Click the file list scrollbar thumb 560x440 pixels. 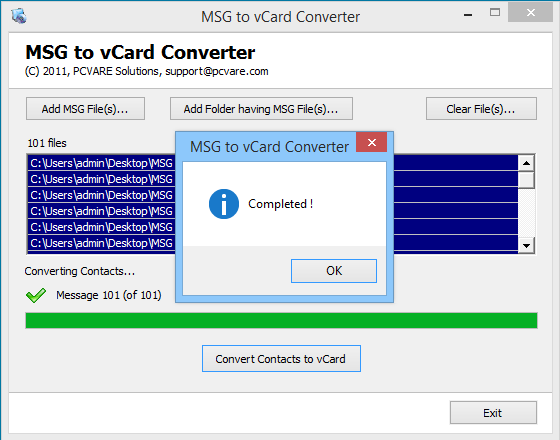point(526,180)
